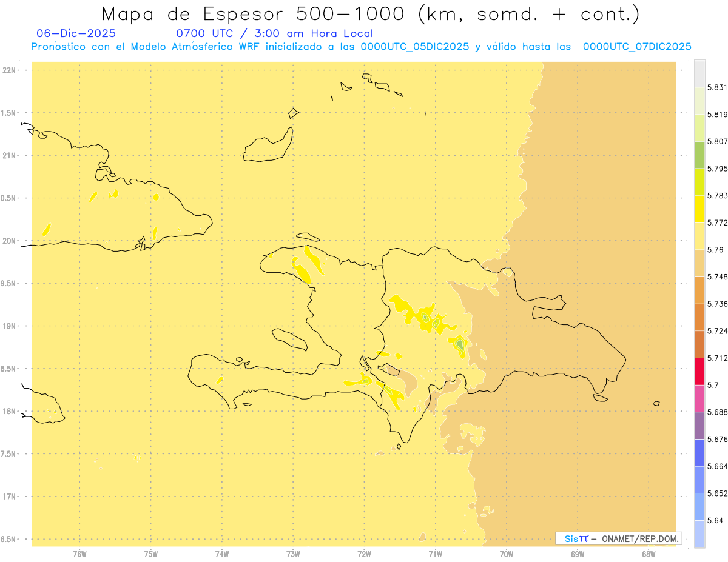Click the legend value 5.7

pos(713,385)
